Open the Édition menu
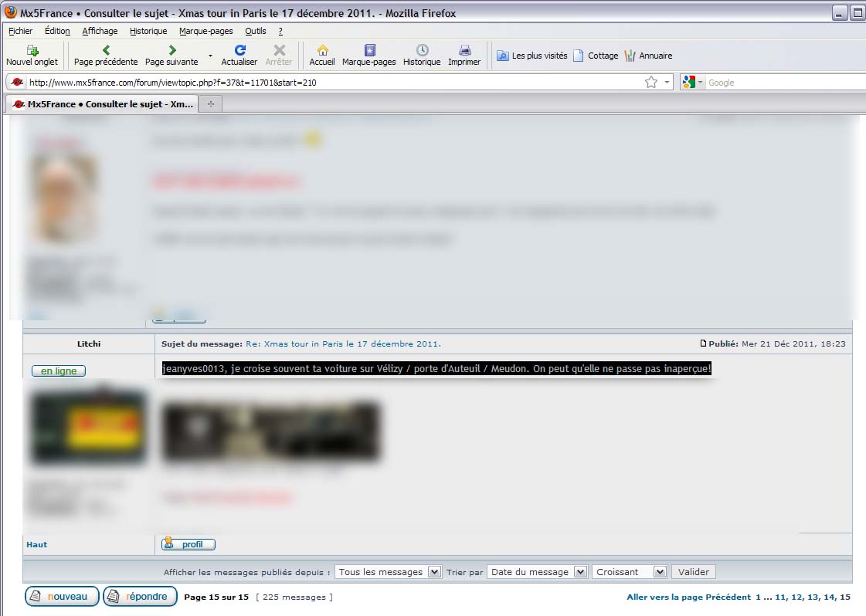Image resolution: width=866 pixels, height=616 pixels. [57, 31]
